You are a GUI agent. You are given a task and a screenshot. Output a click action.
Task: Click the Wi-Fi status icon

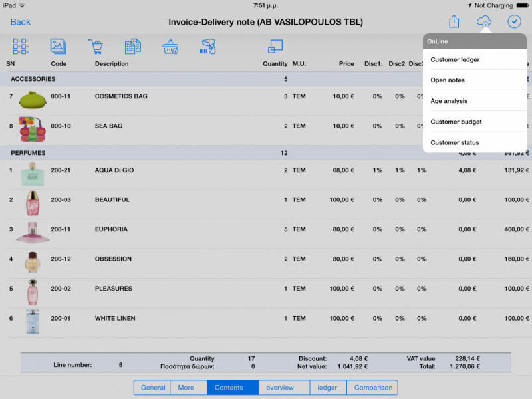[x=22, y=5]
